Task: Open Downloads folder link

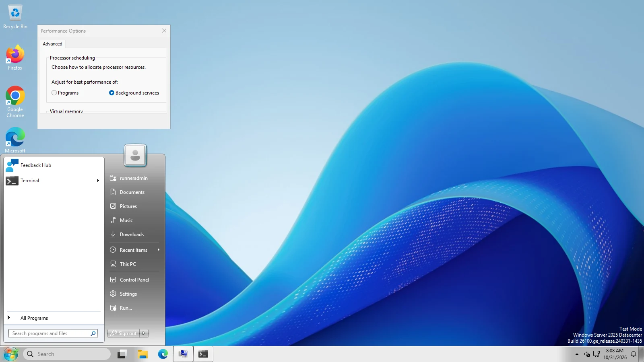Action: [x=135, y=234]
